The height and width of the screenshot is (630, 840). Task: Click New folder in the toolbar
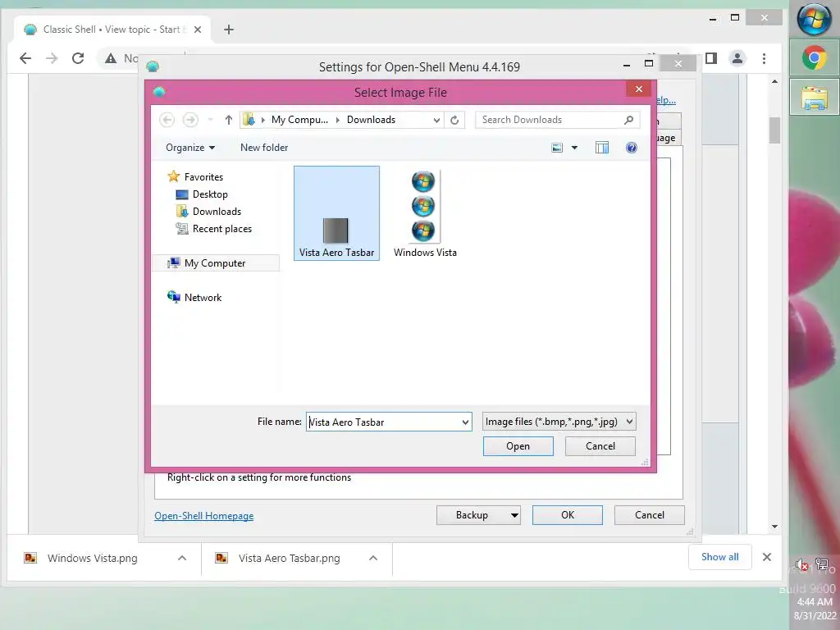pos(264,148)
